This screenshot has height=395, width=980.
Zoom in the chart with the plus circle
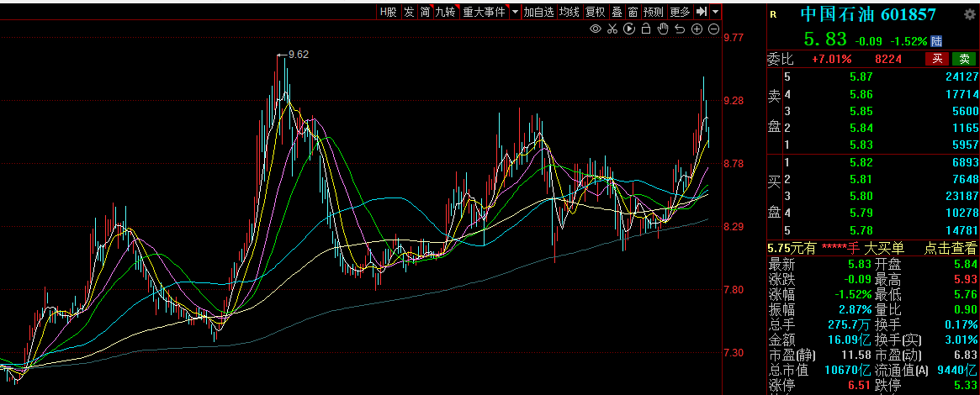[x=697, y=29]
